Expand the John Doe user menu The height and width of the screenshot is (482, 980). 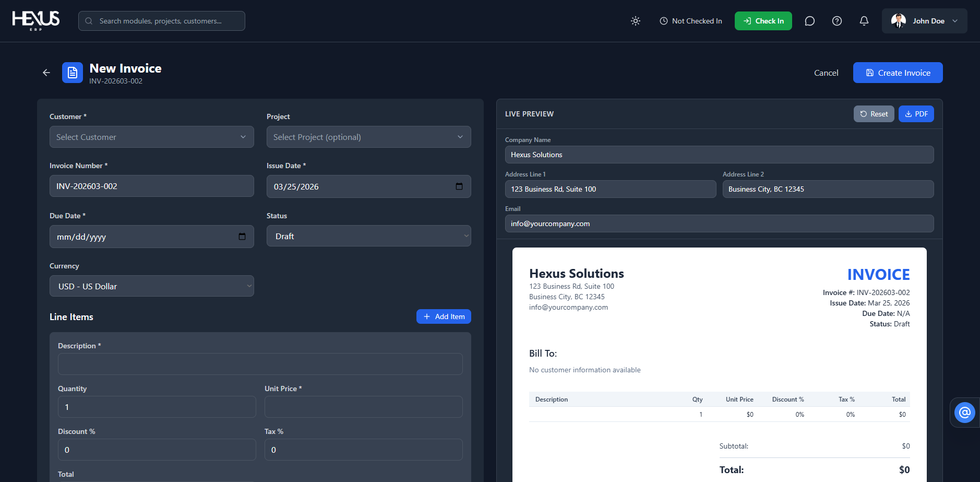click(x=925, y=21)
